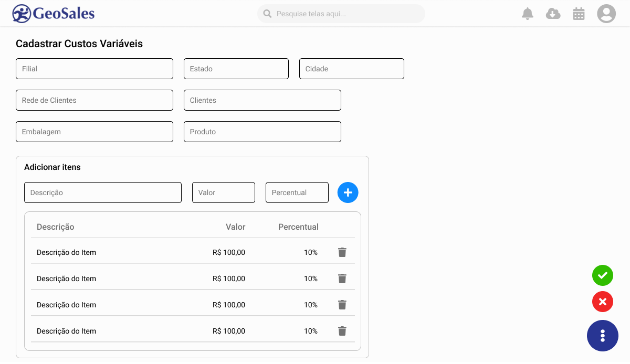Delete the third Descrição do Item row
The width and height of the screenshot is (630, 364).
pos(342,305)
